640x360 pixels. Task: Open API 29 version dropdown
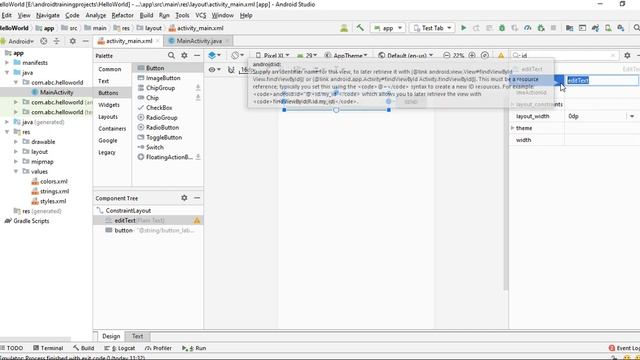pos(307,55)
